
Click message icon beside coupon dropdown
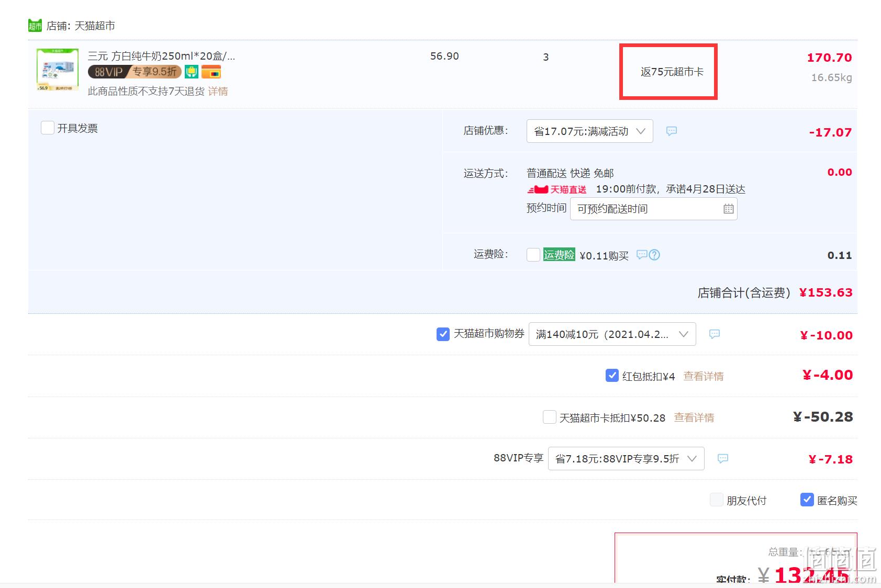715,334
